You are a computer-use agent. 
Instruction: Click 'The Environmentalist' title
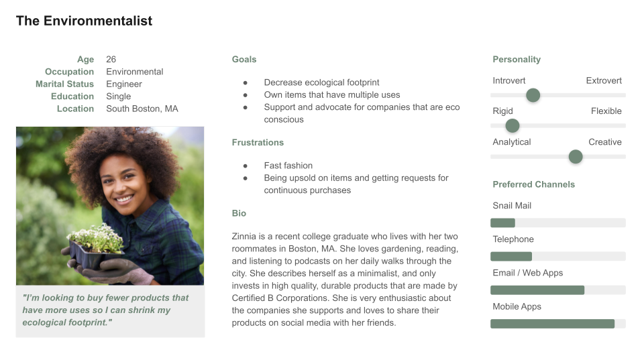click(85, 21)
